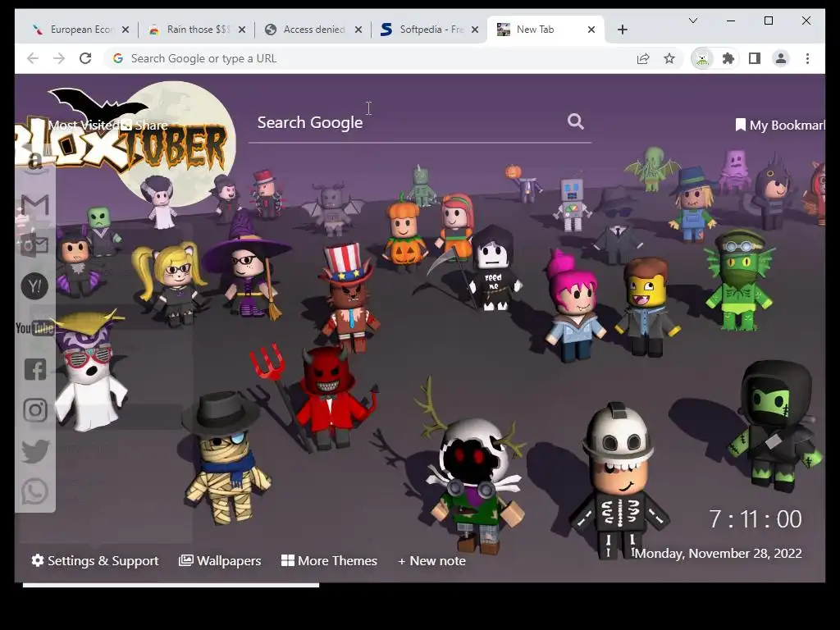Open the Gmail shortcut icon
The height and width of the screenshot is (630, 840).
[x=34, y=204]
